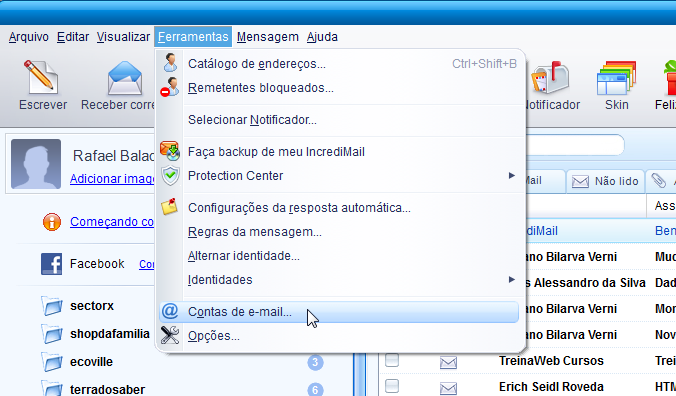The image size is (676, 396).
Task: Select Contas de e-mail menu entry
Action: click(x=339, y=312)
